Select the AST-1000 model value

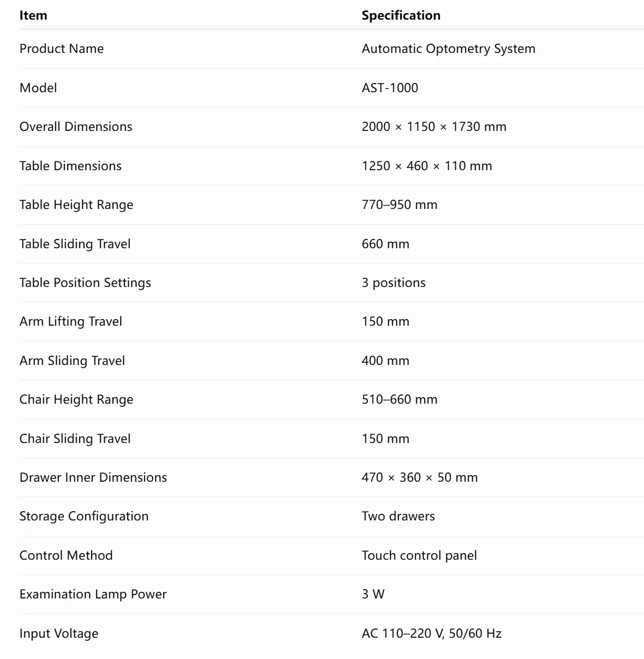point(390,88)
